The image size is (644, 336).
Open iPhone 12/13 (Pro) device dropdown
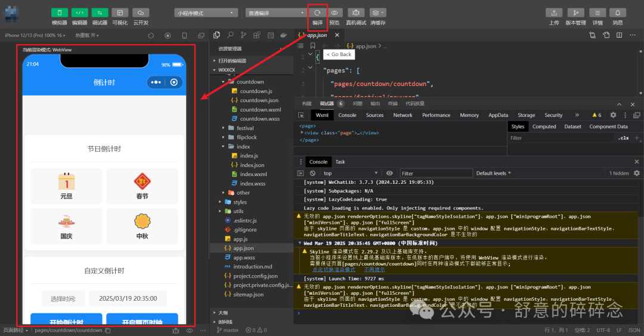[x=35, y=35]
